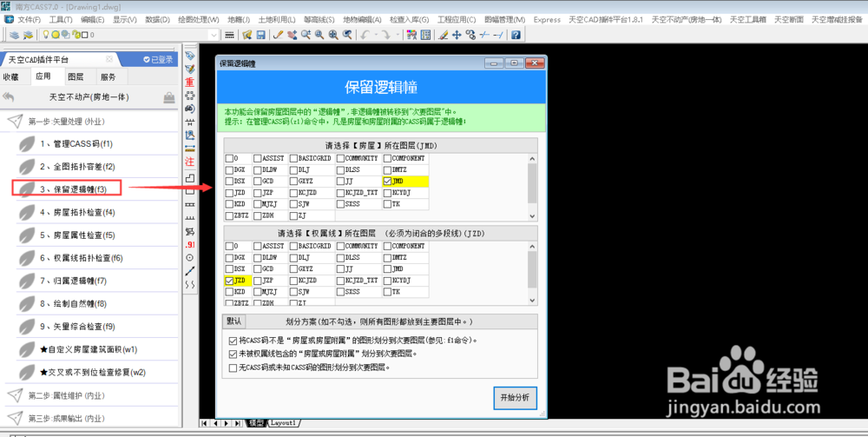
Task: Open the layer name dropdown showing 0
Action: (214, 35)
